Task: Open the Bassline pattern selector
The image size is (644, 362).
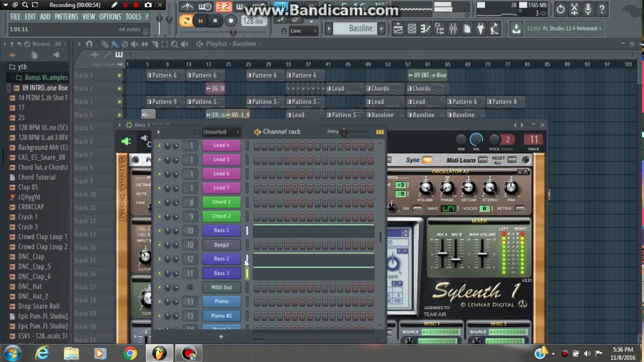Action: pos(361,29)
